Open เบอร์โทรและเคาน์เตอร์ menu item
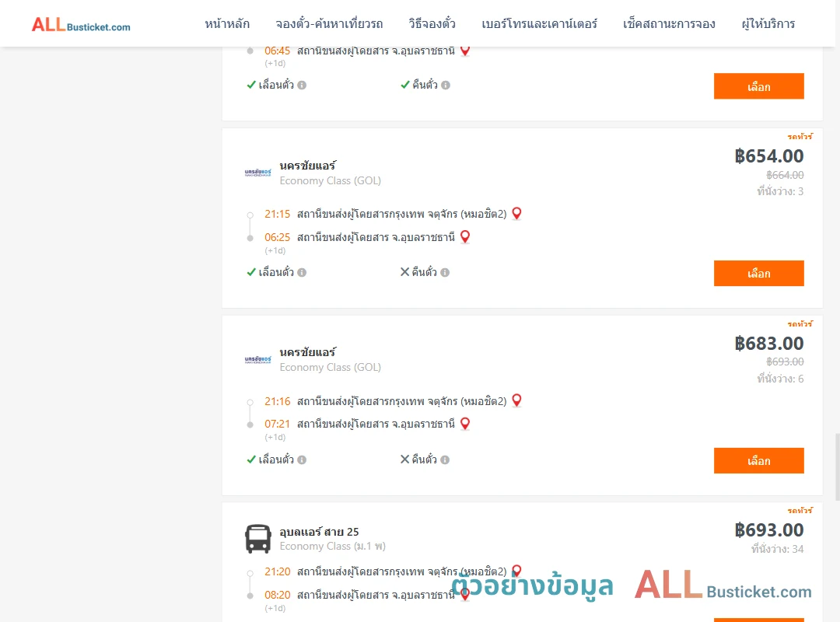The image size is (840, 622). 539,24
